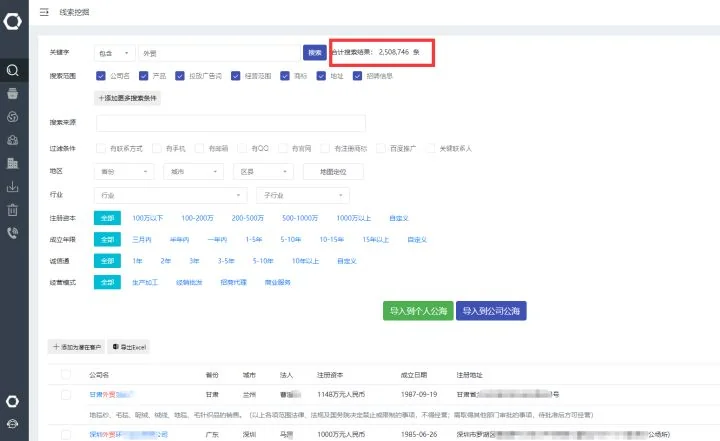Select 三月内 under 成立年限

pyautogui.click(x=142, y=239)
